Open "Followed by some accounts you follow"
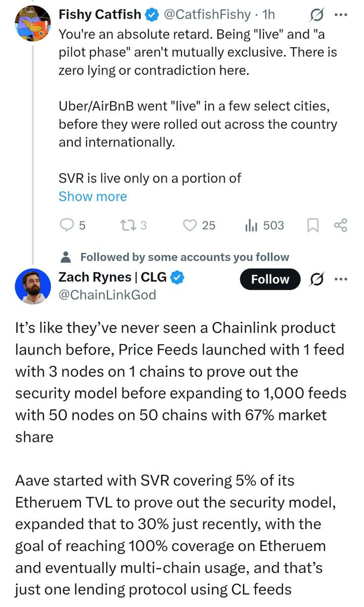This screenshot has width=364, height=607. click(x=185, y=257)
